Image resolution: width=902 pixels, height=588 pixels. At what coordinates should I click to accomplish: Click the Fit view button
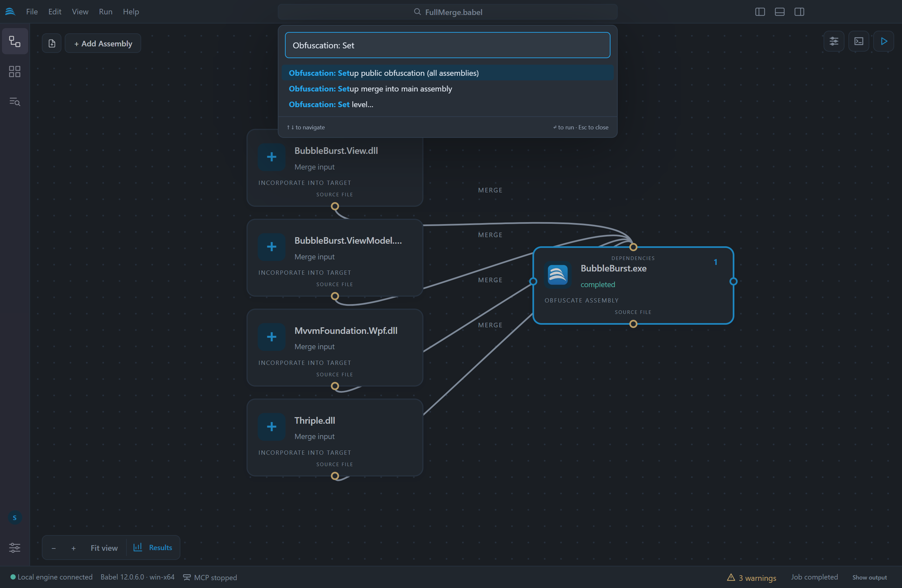[x=104, y=548]
